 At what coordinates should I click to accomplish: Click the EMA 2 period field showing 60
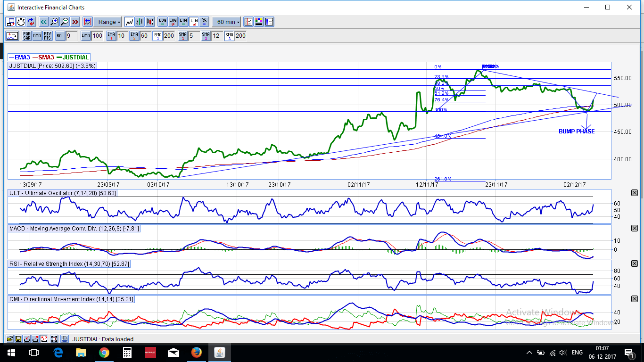145,36
